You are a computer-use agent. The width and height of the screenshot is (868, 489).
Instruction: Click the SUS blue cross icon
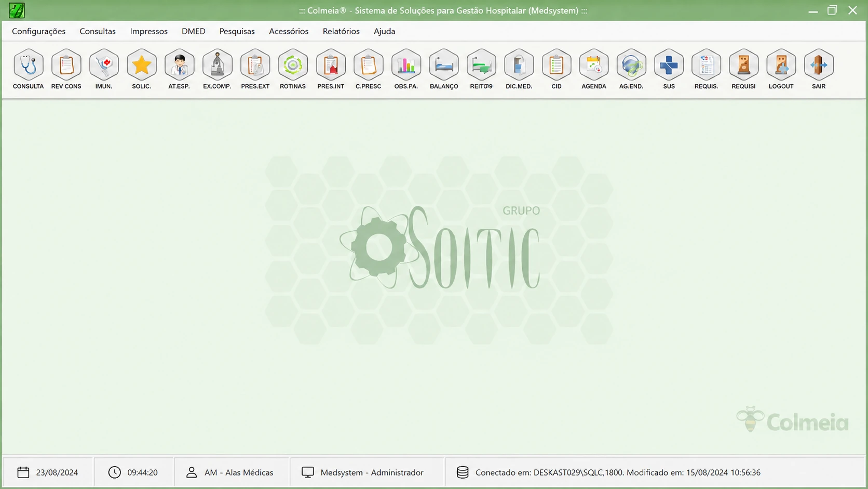(669, 65)
